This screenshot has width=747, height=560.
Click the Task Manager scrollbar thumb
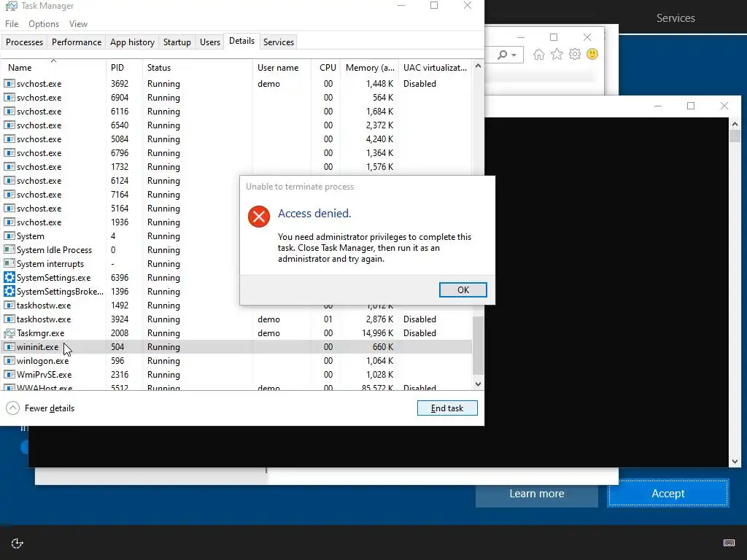point(479,345)
